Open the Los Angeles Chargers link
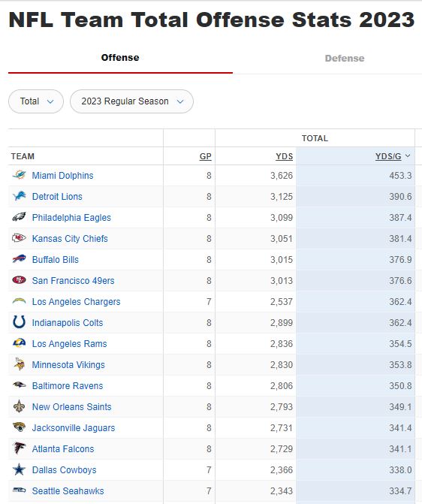The image size is (422, 504). coord(76,301)
